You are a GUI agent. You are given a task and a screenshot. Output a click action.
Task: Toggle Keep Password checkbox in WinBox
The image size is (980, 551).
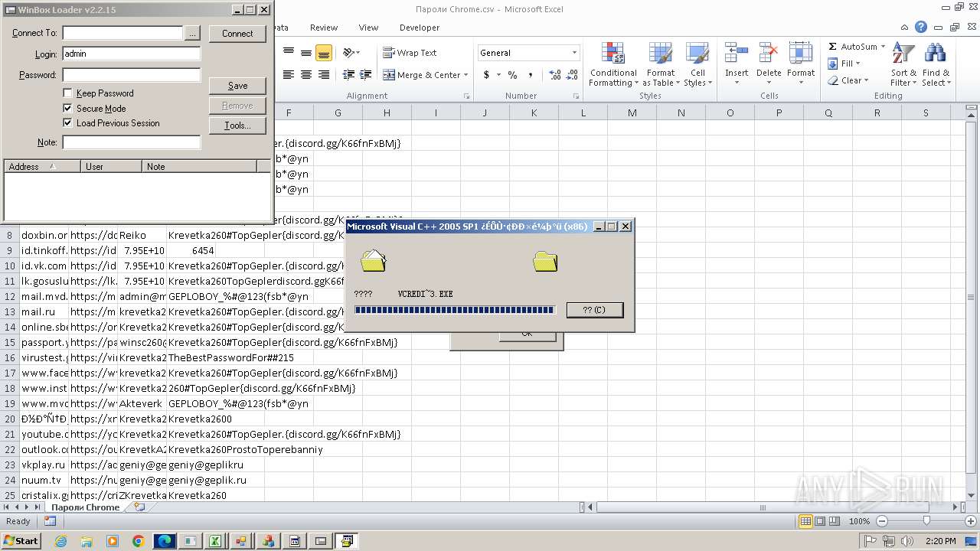tap(67, 93)
